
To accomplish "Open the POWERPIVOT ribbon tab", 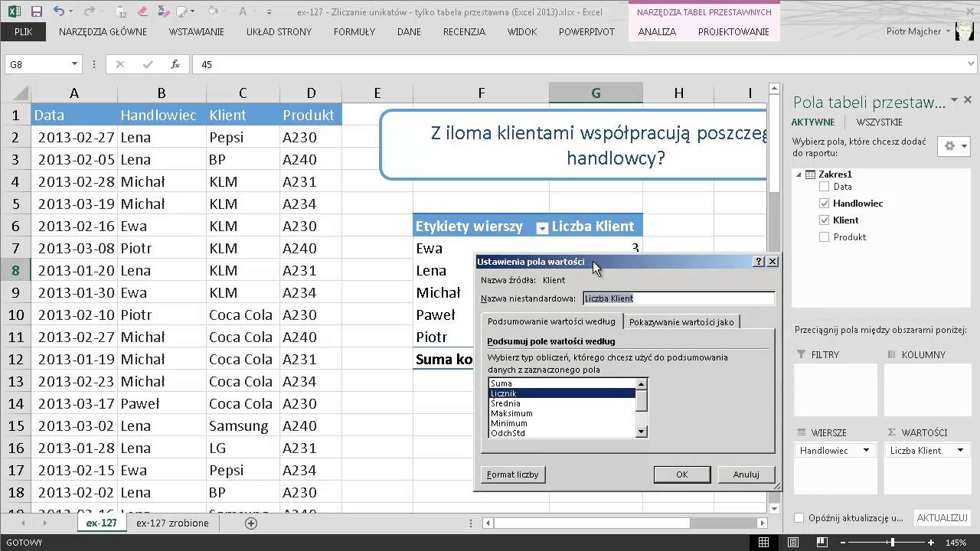I will click(x=586, y=31).
